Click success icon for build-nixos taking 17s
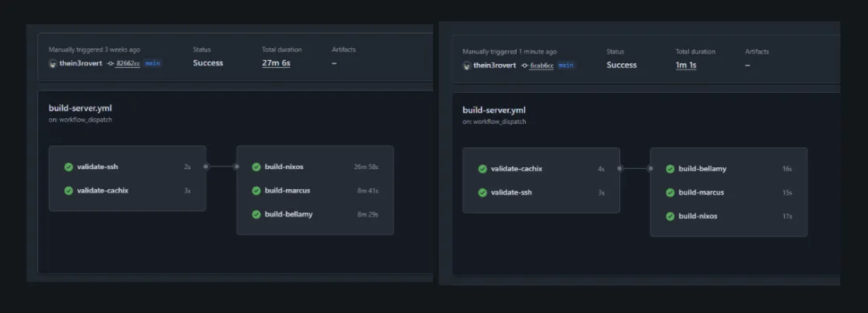This screenshot has width=868, height=313. coord(670,216)
